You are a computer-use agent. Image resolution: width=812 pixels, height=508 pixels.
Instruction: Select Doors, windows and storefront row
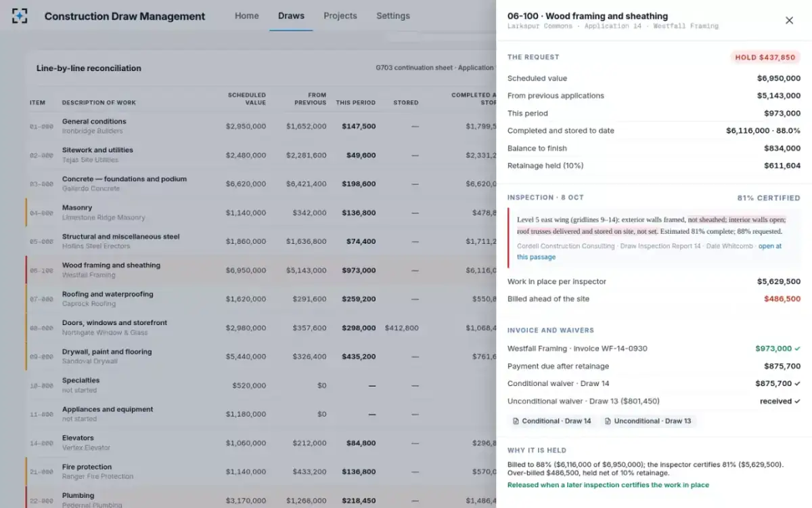pos(261,328)
